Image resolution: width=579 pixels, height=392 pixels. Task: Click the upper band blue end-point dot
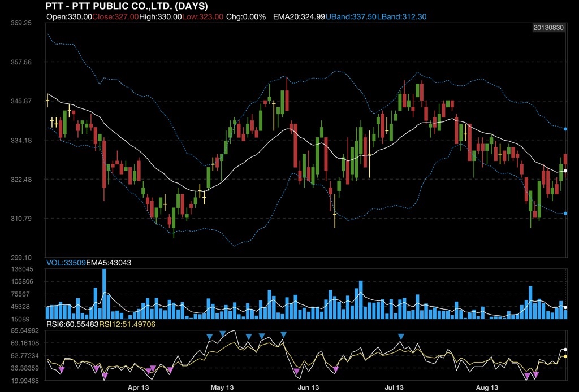click(565, 129)
